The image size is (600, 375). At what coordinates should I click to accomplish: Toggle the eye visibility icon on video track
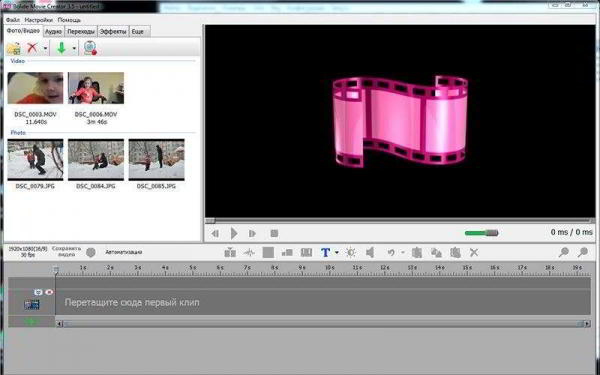49,292
